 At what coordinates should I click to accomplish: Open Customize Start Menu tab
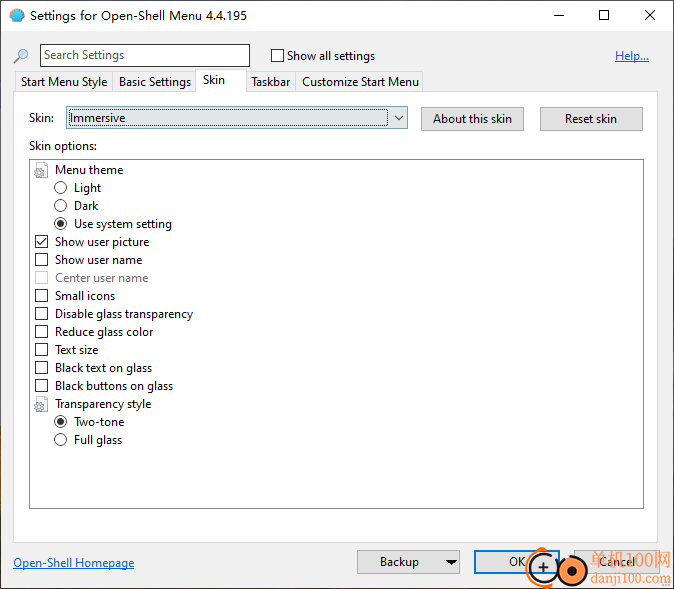(x=360, y=82)
